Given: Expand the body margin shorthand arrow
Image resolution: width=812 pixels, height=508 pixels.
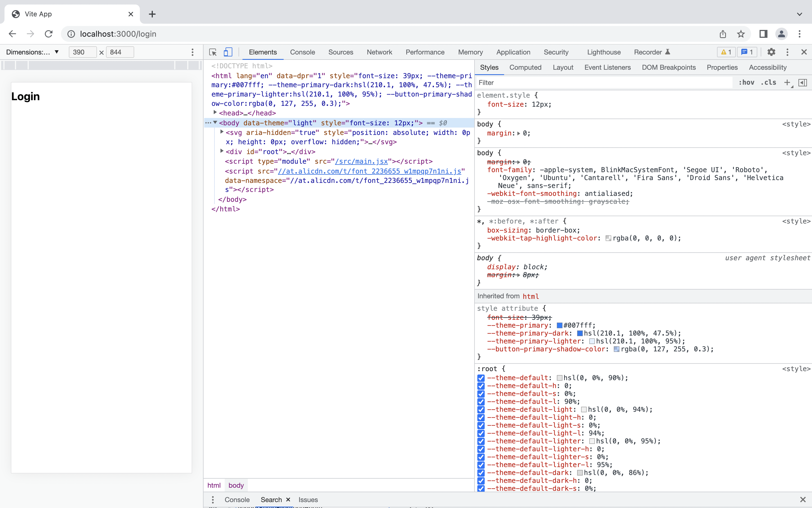Looking at the screenshot, I should 519,133.
